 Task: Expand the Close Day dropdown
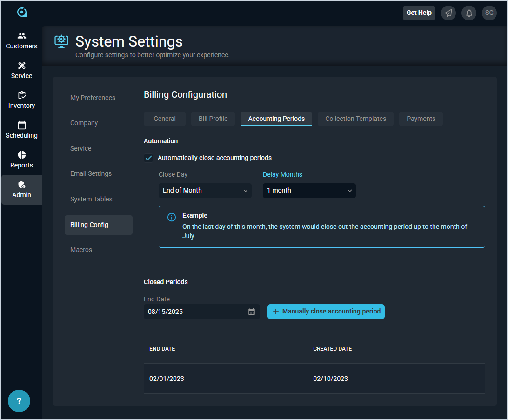205,191
